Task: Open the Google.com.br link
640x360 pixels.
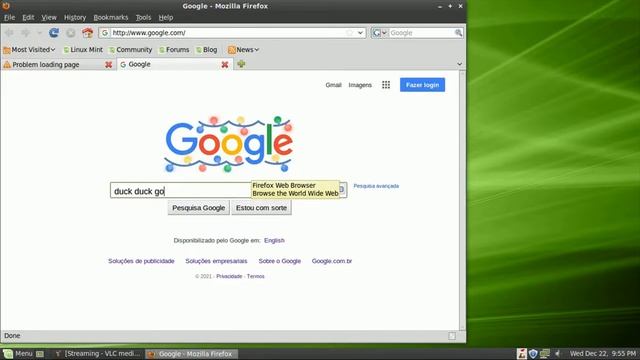Action: (x=332, y=261)
